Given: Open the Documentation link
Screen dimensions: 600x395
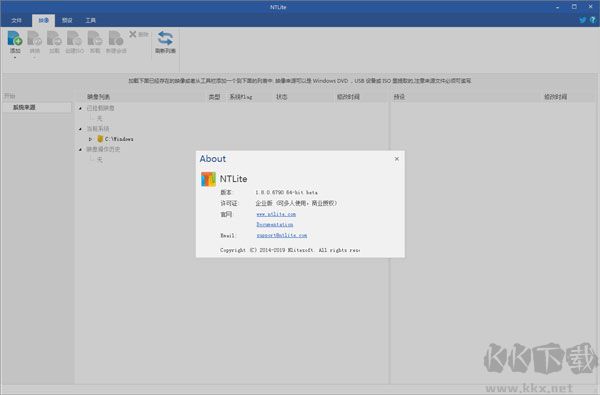Looking at the screenshot, I should pyautogui.click(x=275, y=225).
